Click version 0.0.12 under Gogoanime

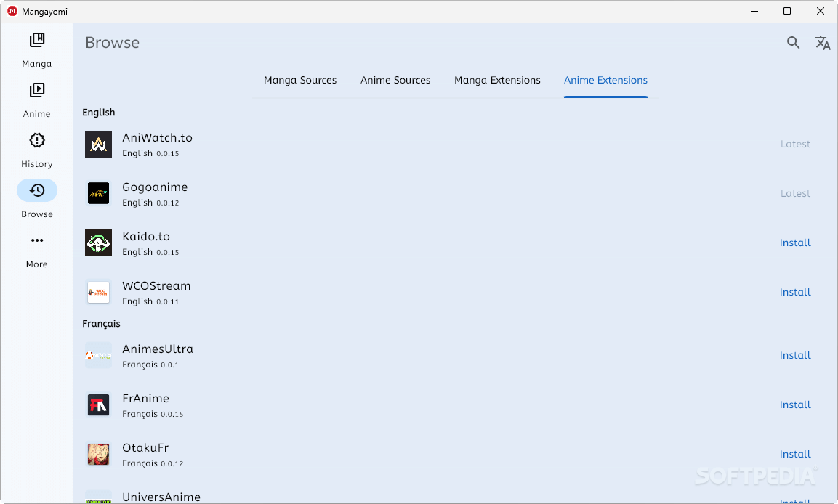(168, 203)
